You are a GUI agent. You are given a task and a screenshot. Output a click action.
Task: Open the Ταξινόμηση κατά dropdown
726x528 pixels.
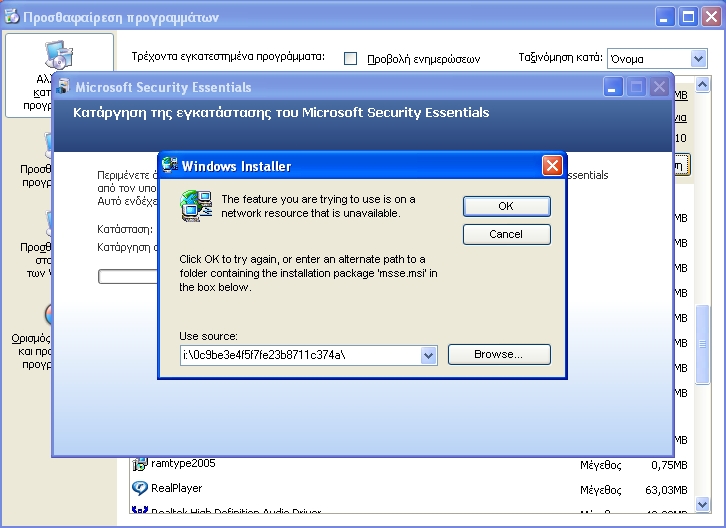(x=698, y=59)
